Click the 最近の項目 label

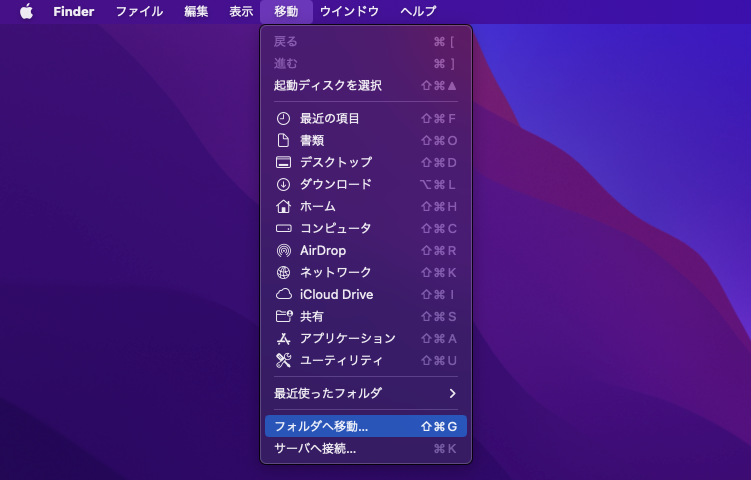click(330, 118)
